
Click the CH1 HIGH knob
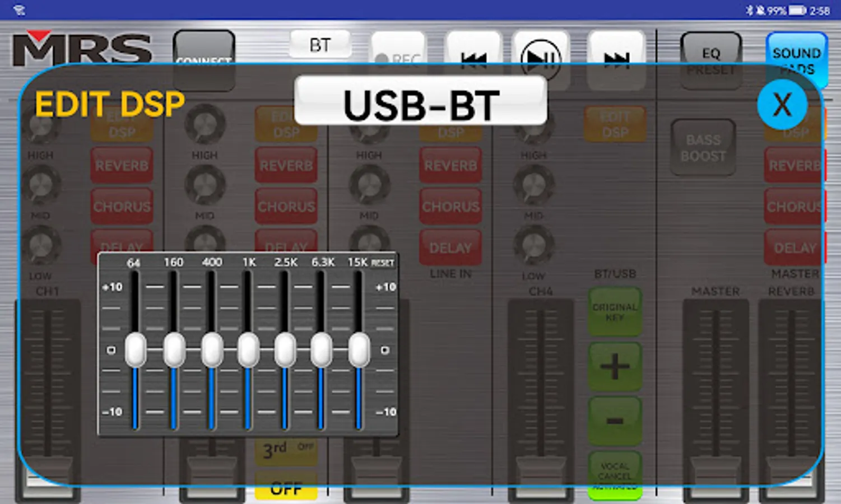pyautogui.click(x=40, y=124)
